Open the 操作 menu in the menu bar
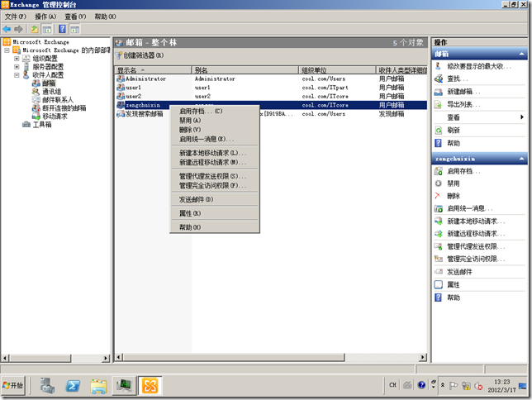The image size is (532, 400). pos(45,17)
